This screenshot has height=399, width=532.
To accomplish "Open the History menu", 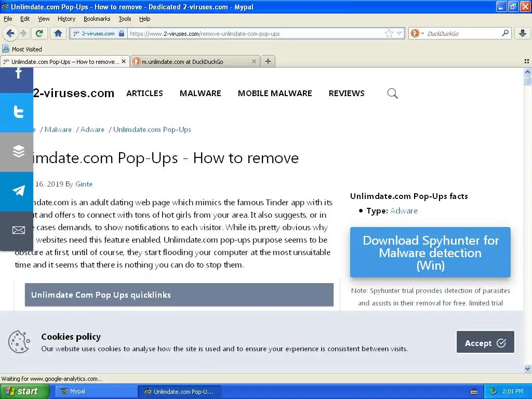I will 66,19.
